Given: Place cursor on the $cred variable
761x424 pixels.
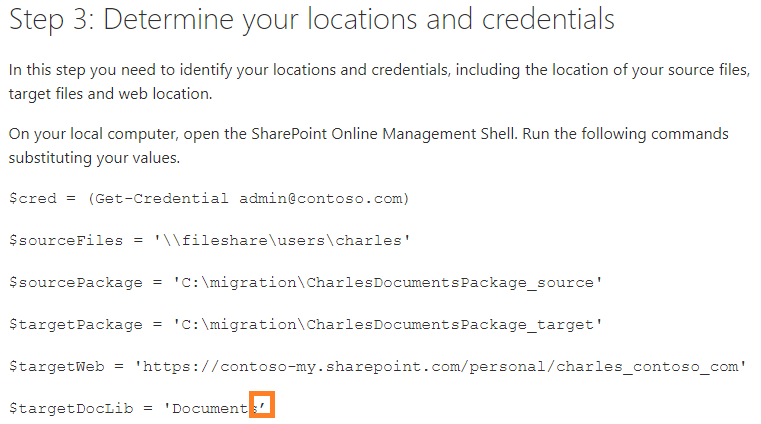Looking at the screenshot, I should [x=30, y=198].
